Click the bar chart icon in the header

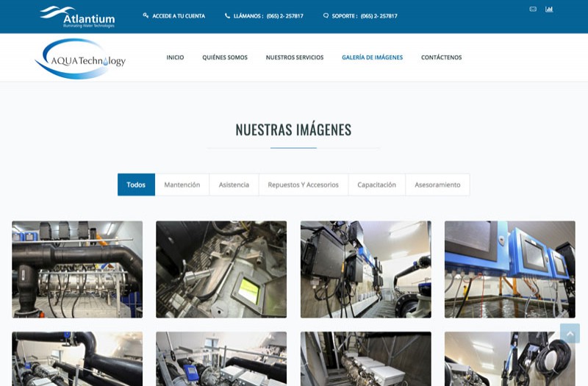549,9
